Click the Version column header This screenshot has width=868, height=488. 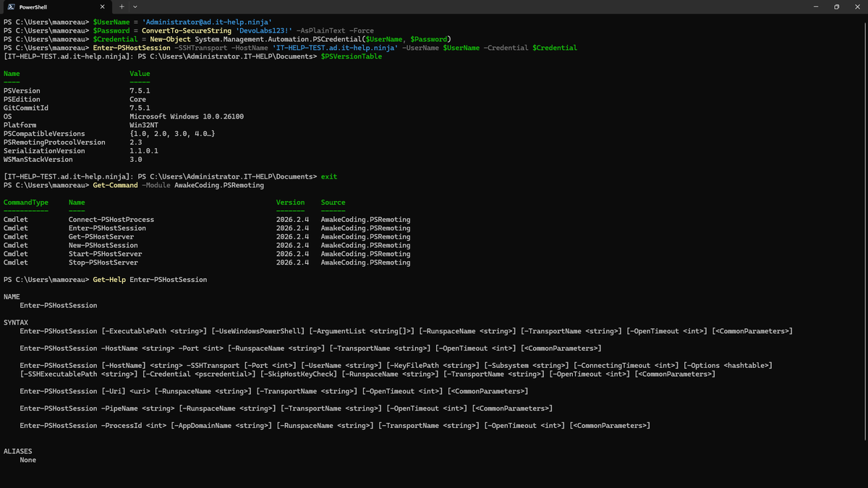pos(290,202)
